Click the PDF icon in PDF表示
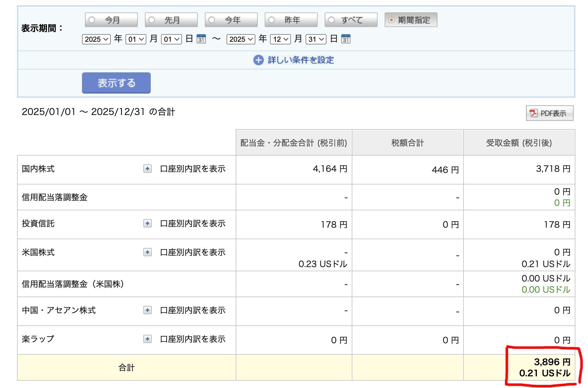Image resolution: width=588 pixels, height=388 pixels. tap(533, 113)
